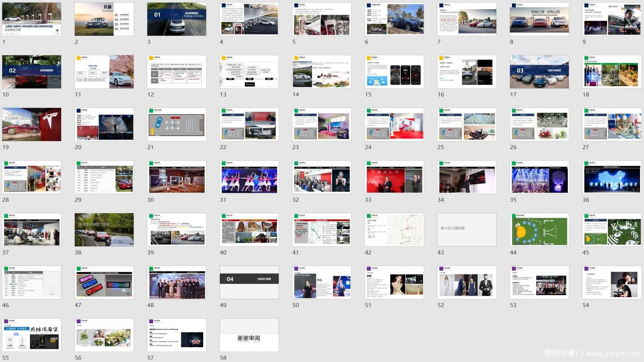Screen dimensions: 644x362
Task: Select slide 18 thumbnail
Action: coord(612,72)
